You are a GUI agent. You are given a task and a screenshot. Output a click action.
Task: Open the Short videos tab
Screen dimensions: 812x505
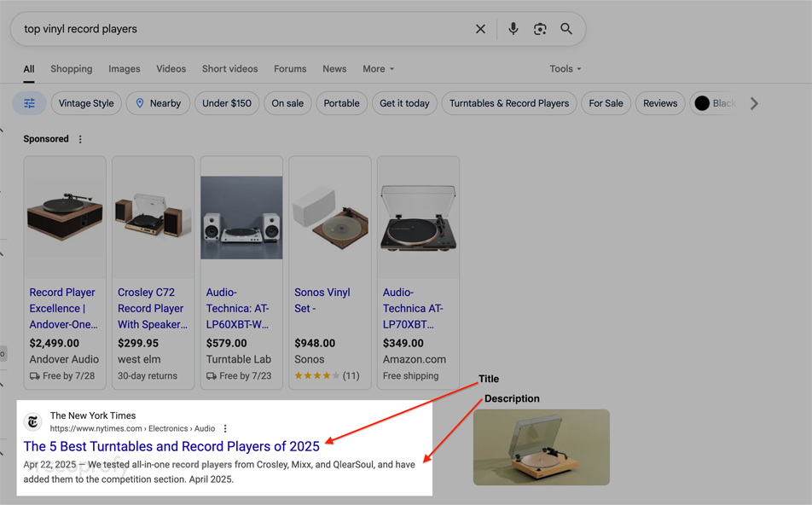point(230,69)
